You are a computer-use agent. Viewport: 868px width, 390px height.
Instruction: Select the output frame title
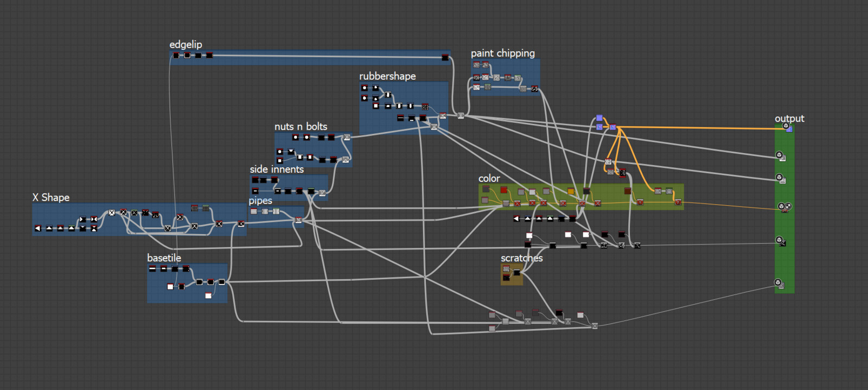pyautogui.click(x=789, y=118)
